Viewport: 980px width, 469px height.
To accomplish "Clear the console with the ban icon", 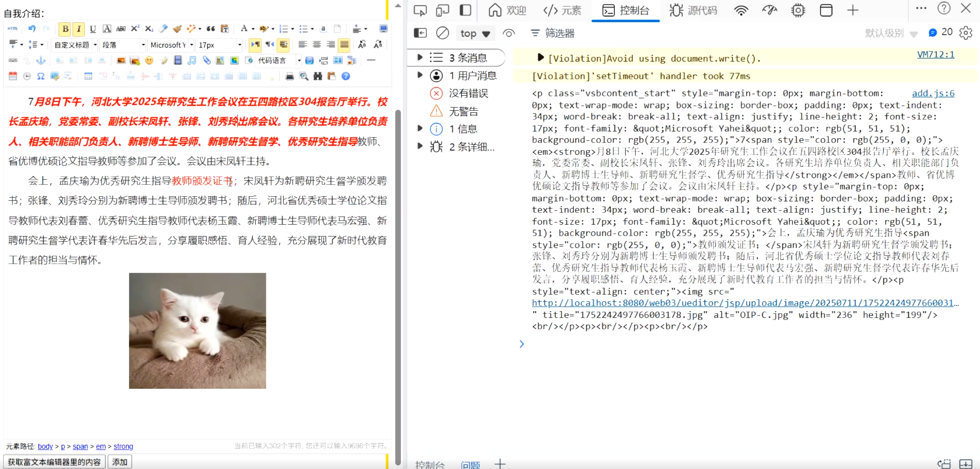I will [x=442, y=33].
